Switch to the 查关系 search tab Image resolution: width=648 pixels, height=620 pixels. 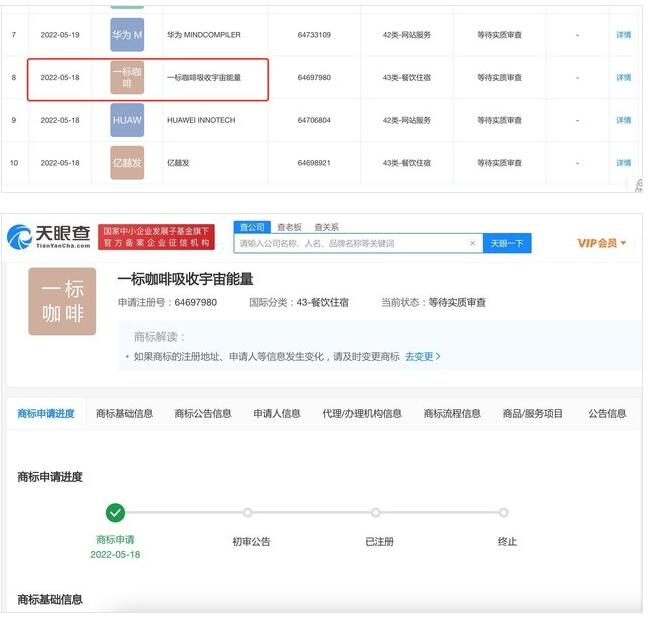[x=326, y=227]
